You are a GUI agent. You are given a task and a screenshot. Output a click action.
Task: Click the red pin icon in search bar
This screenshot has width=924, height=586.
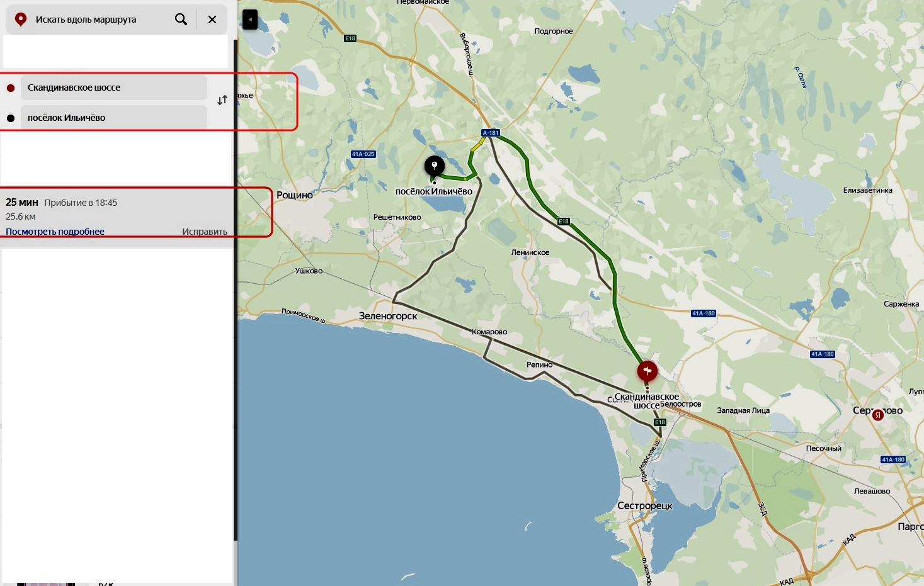[21, 20]
